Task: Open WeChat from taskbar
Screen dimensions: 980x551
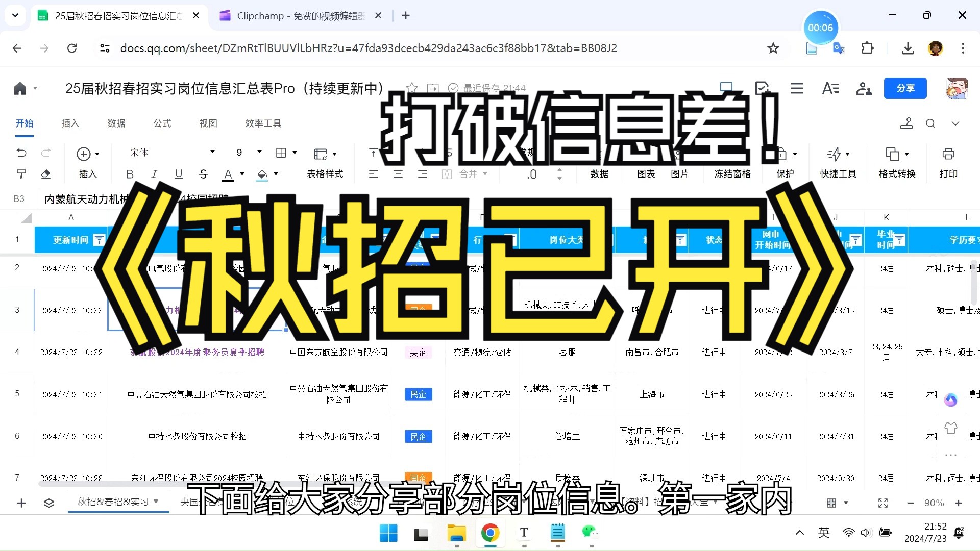Action: pos(591,533)
